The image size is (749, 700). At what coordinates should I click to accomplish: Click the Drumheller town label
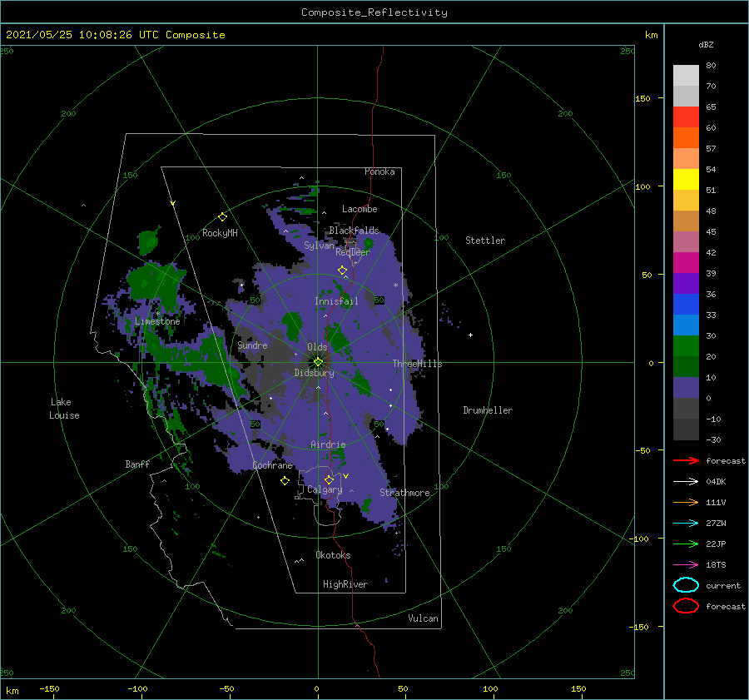point(488,410)
